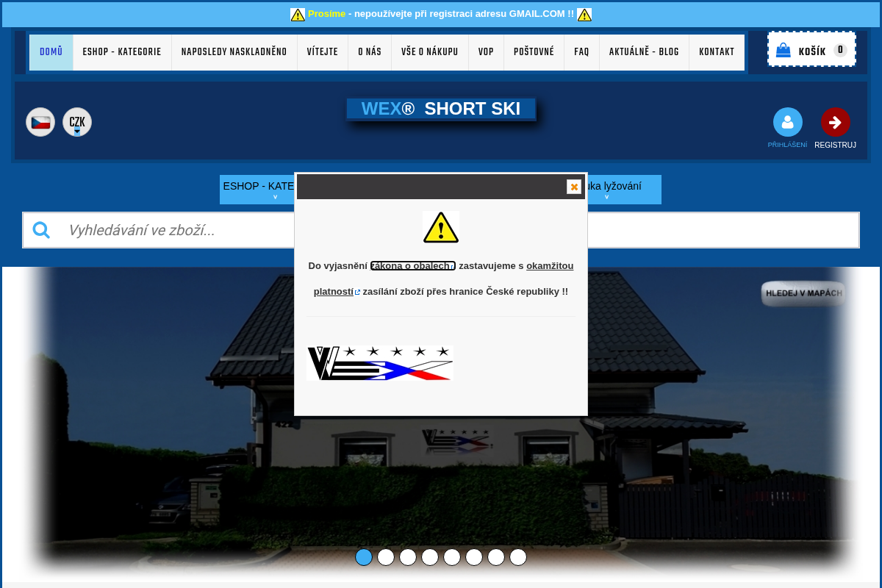Focus the 'Vyhledávání ve zboží' search field
Viewport: 882px width, 588px height.
tap(441, 230)
